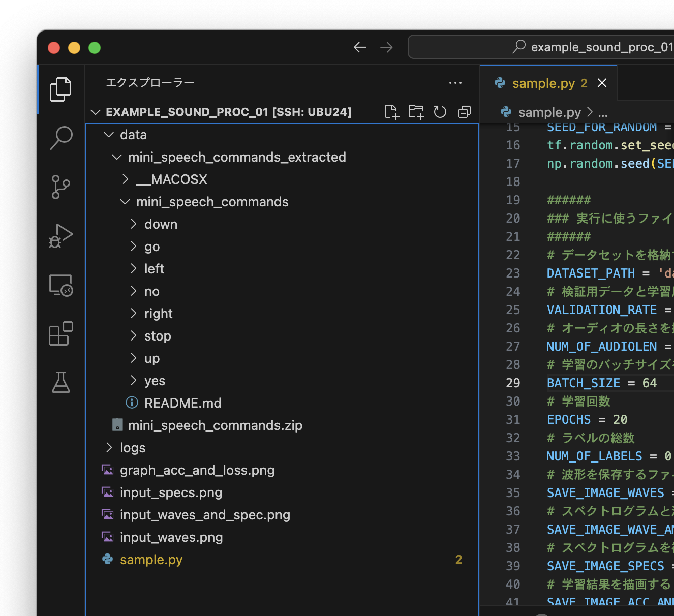Close the sample.py tab
674x616 pixels.
pos(602,83)
